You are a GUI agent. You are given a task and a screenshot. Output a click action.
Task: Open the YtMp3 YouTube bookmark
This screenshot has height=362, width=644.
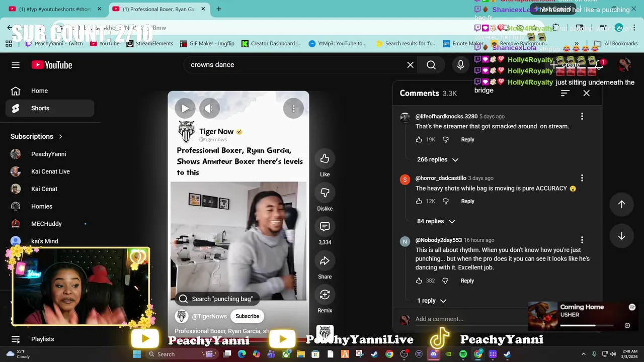point(338,44)
